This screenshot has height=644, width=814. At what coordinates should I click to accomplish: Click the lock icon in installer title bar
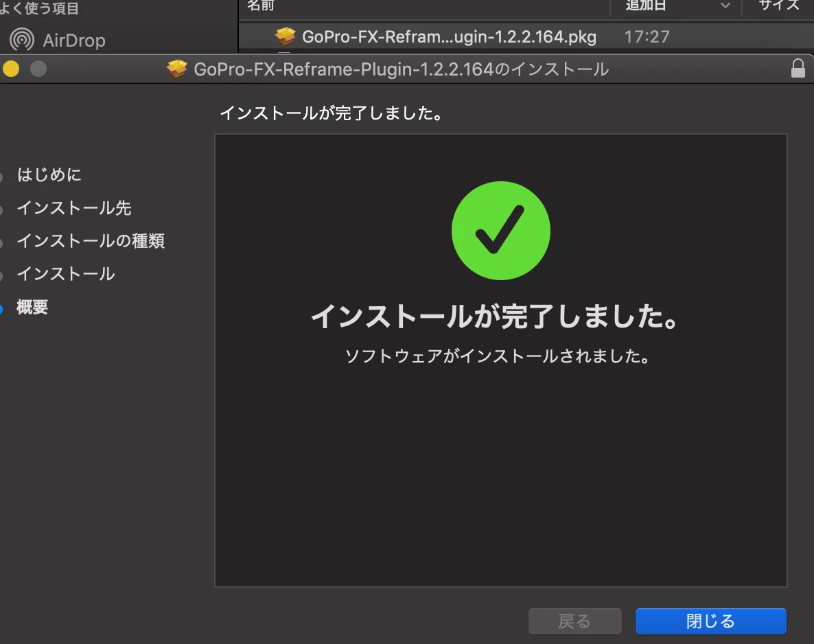pyautogui.click(x=798, y=68)
